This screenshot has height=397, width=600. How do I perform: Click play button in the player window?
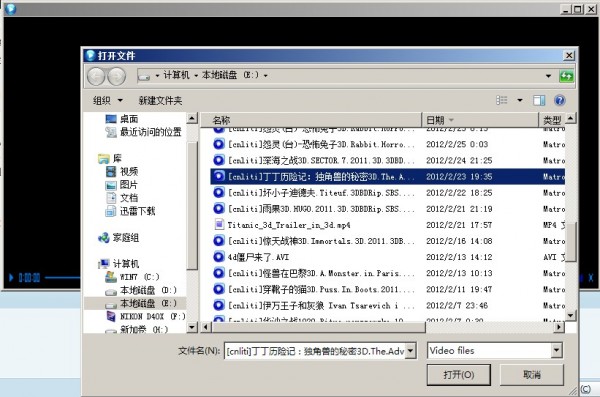click(x=11, y=277)
